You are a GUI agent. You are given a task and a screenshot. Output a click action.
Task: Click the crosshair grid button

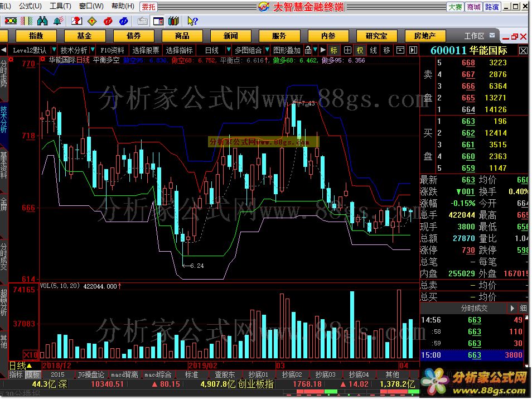point(347,50)
